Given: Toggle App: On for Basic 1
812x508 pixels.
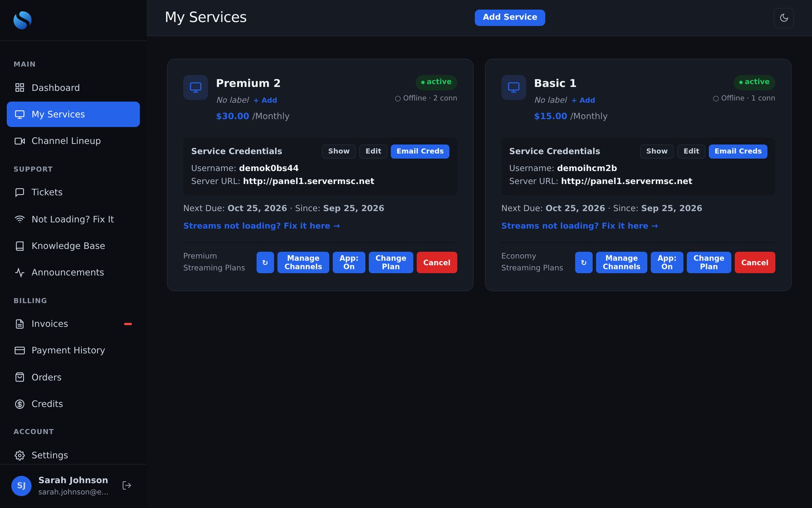Looking at the screenshot, I should 667,263.
